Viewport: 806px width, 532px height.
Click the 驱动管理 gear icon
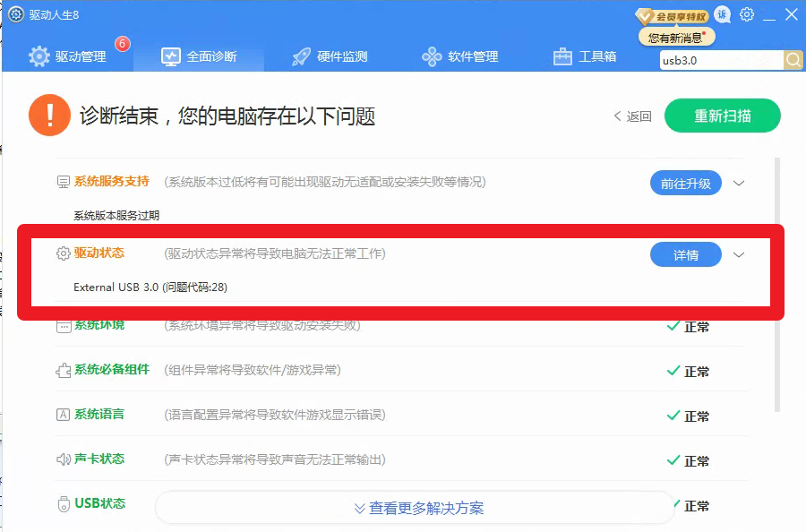pos(39,56)
